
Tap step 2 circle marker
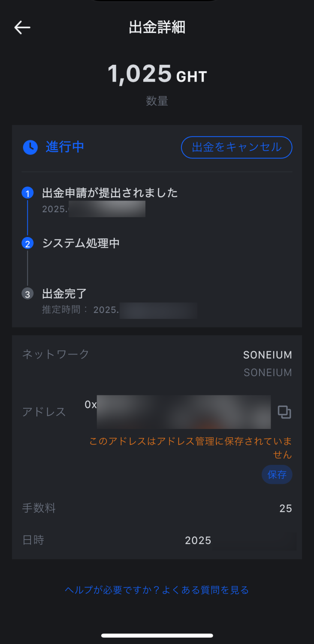[x=27, y=244]
